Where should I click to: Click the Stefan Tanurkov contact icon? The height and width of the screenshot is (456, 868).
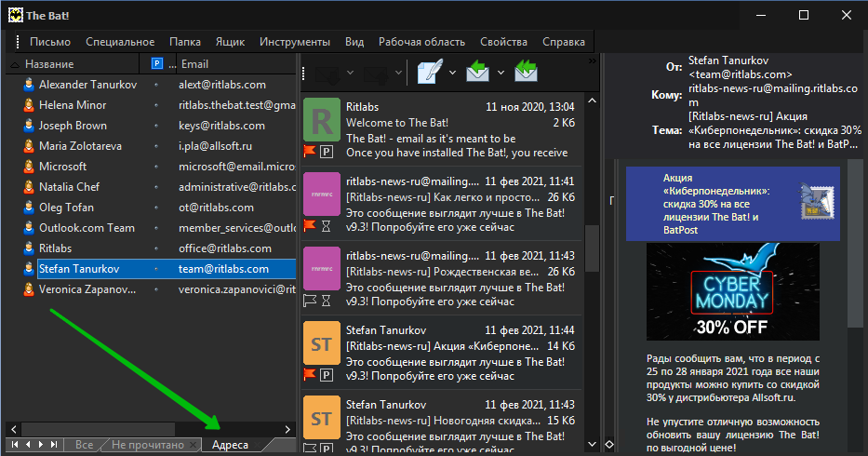29,269
